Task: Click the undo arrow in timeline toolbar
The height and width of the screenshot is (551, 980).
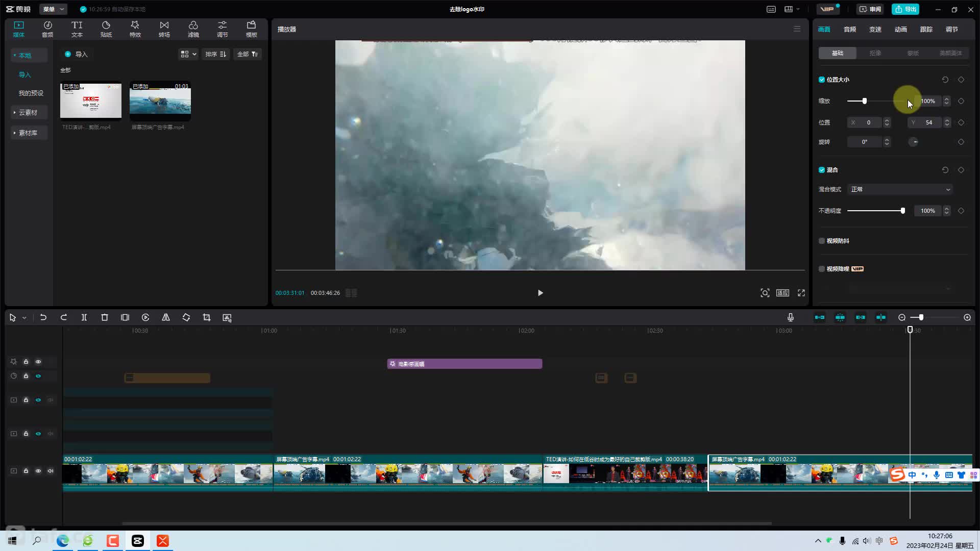Action: point(43,317)
